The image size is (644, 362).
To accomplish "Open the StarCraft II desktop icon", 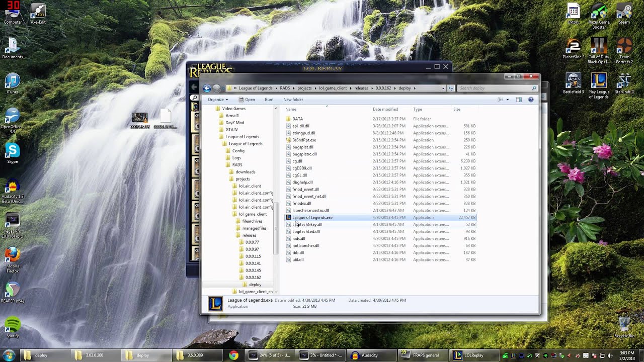I will (x=624, y=83).
